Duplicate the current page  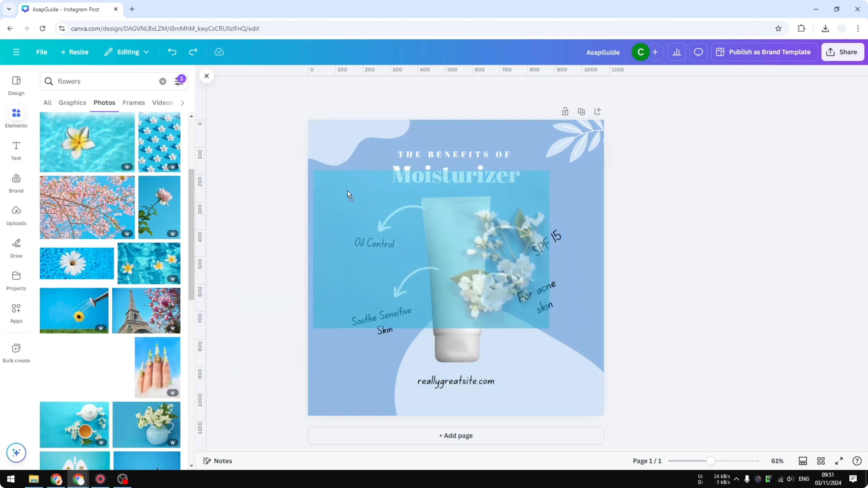coord(582,111)
